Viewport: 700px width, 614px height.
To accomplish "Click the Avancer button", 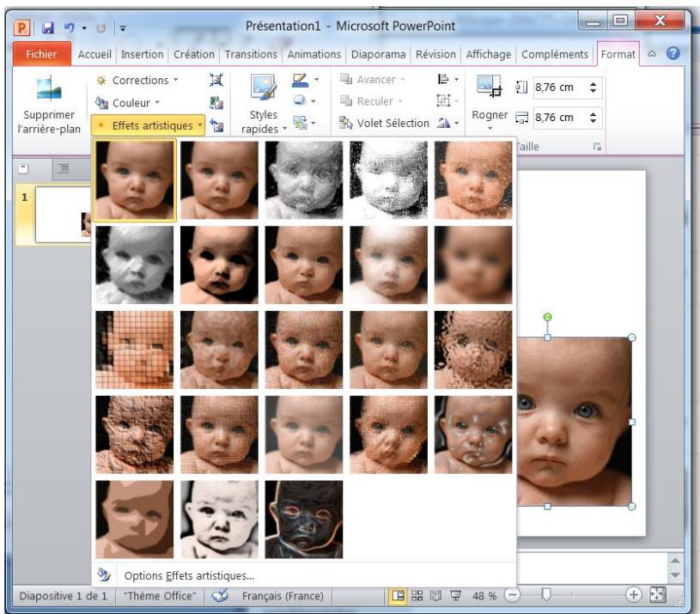I will 372,79.
